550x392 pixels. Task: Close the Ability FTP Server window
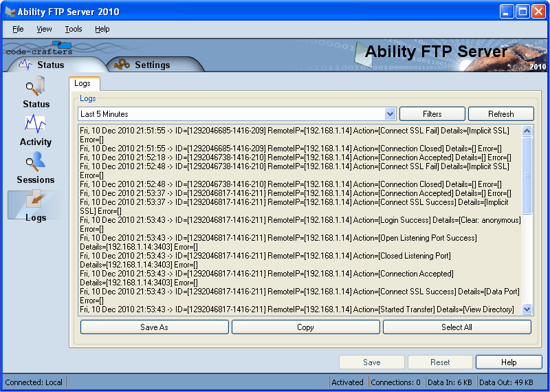538,12
